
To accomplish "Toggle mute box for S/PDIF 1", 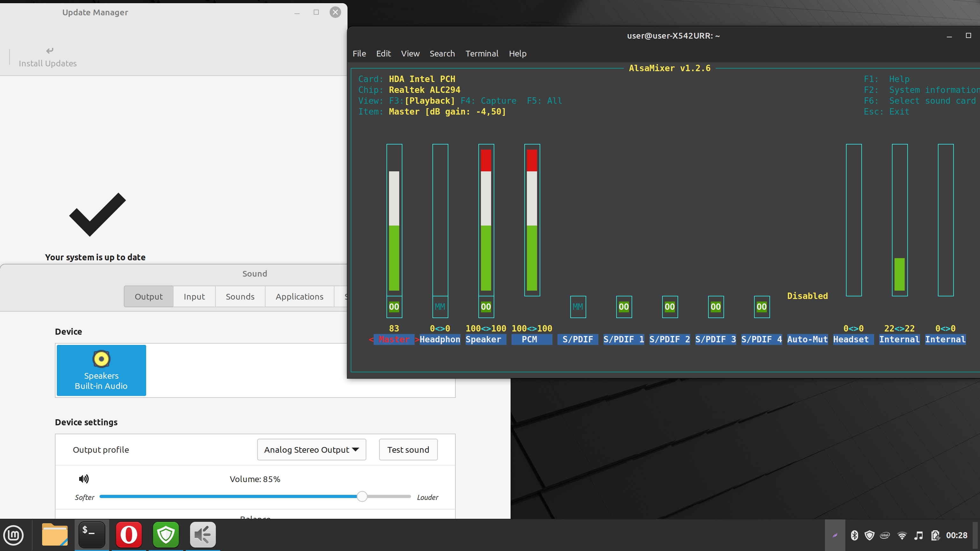I will tap(624, 307).
